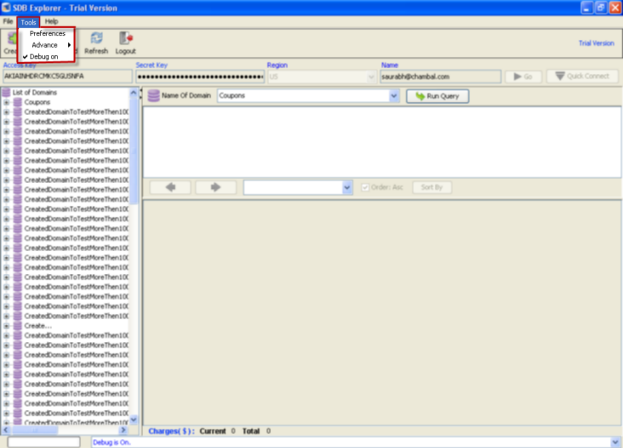Click the Go button
623x448 pixels.
click(x=523, y=76)
